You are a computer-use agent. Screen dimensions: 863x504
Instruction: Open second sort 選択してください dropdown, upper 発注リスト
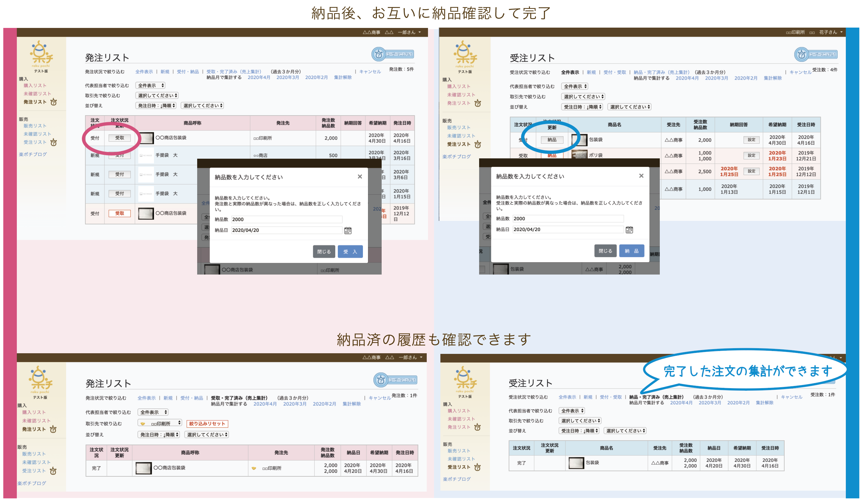[x=202, y=105]
